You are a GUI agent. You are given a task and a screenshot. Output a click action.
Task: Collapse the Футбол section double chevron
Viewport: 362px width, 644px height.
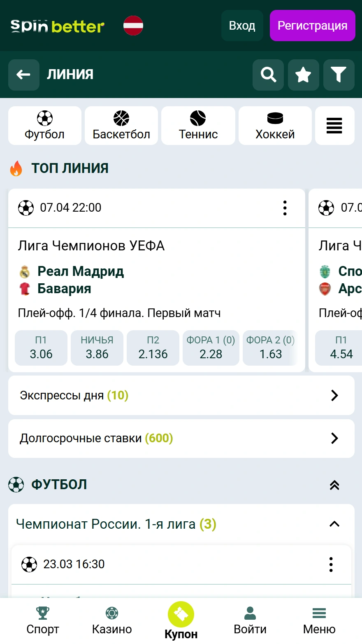334,485
